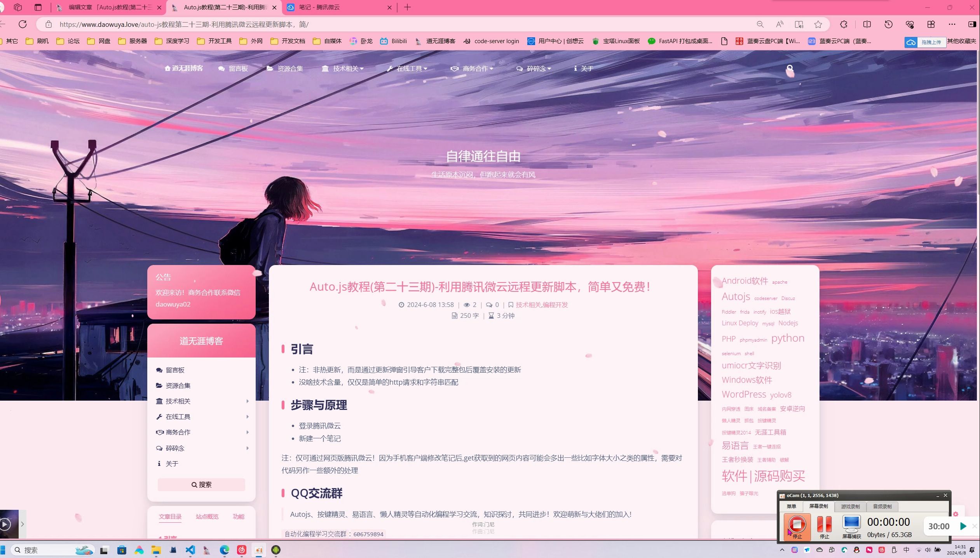Open the Bilibili bookmark
This screenshot has width=980, height=558.
coord(393,41)
